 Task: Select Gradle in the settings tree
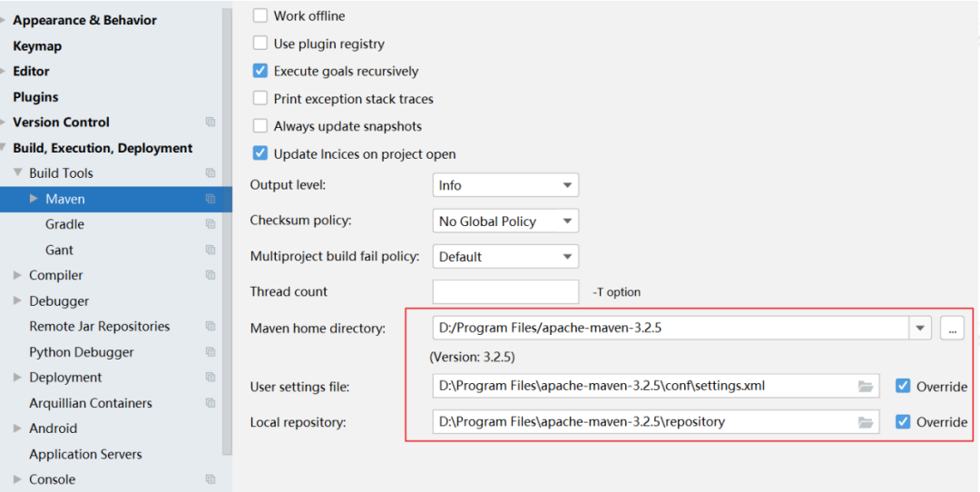tap(64, 224)
